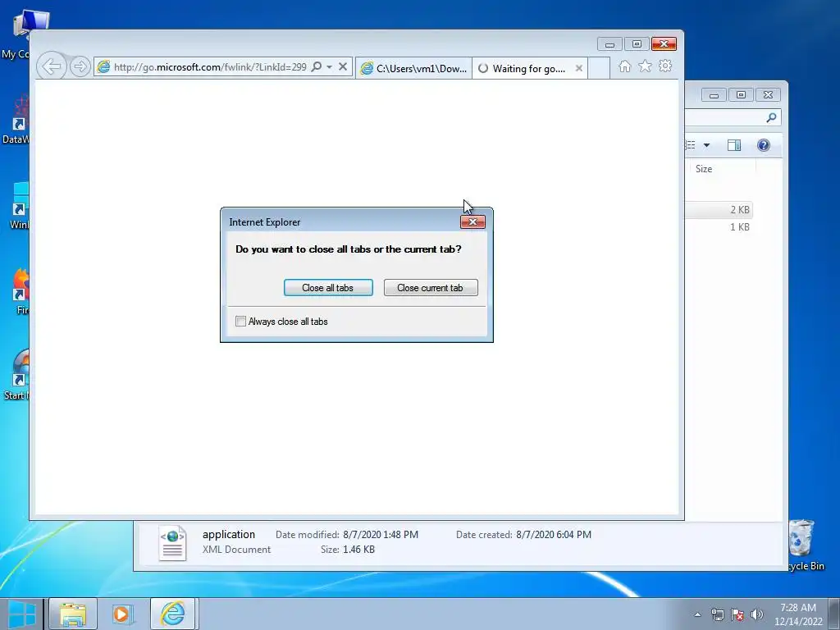
Task: Click the Close all tabs button
Action: click(328, 288)
